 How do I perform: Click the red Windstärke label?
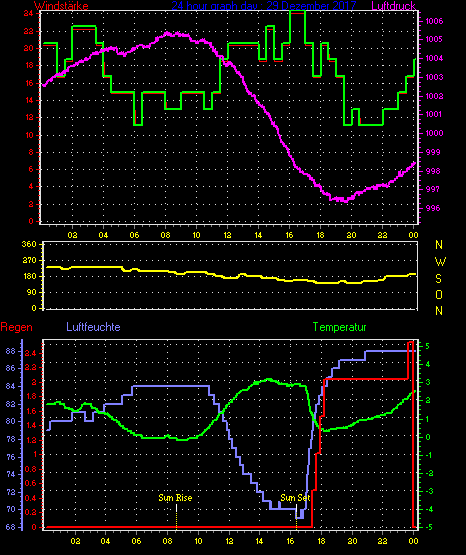pyautogui.click(x=61, y=6)
